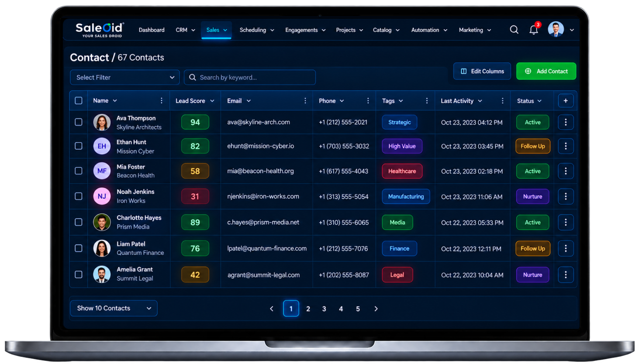Image resolution: width=639 pixels, height=364 pixels.
Task: Open the notifications bell
Action: click(534, 30)
